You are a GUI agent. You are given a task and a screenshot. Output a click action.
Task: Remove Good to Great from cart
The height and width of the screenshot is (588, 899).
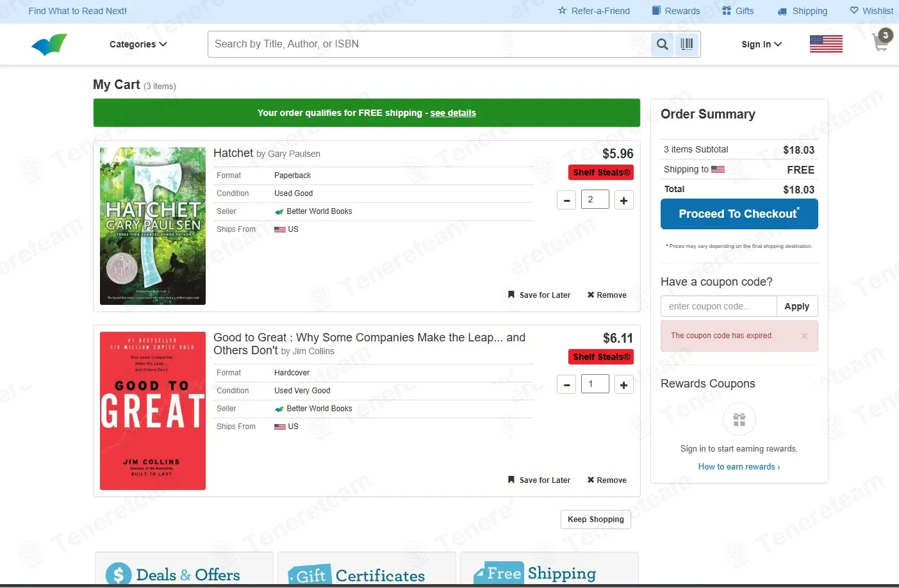(x=607, y=480)
